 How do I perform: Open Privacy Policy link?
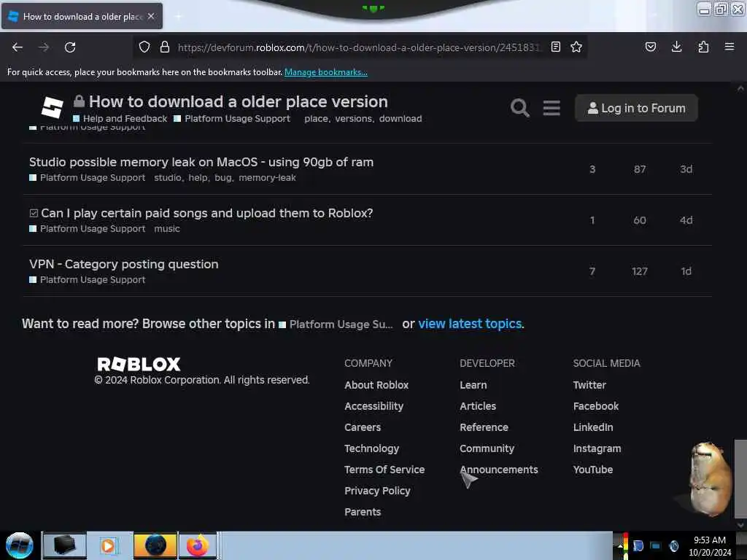pyautogui.click(x=377, y=491)
